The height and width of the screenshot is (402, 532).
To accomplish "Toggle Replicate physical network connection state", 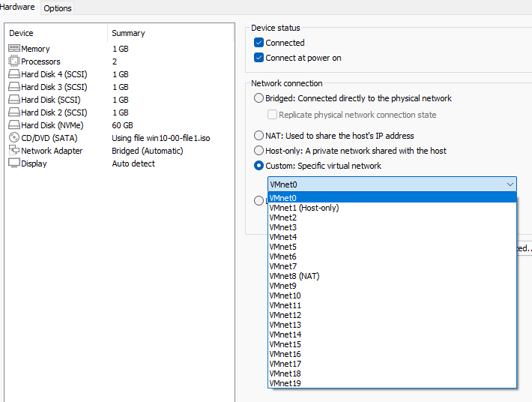I will pyautogui.click(x=272, y=115).
